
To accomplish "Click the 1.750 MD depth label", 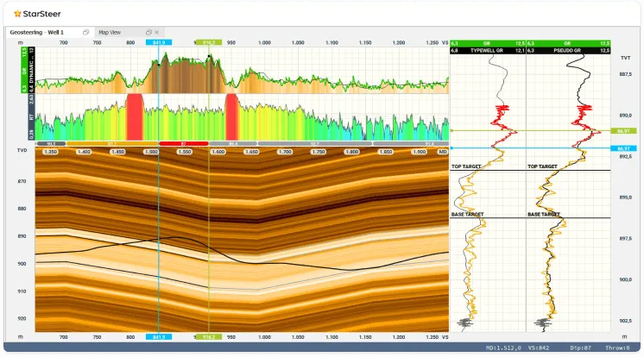I will (319, 152).
